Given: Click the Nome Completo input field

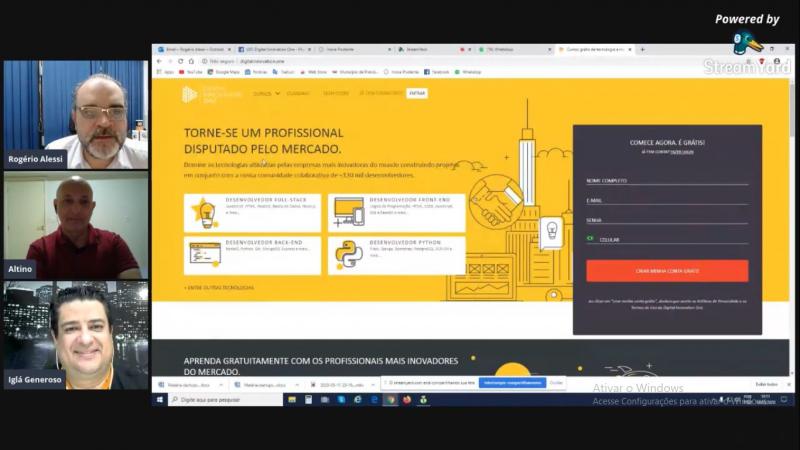Looking at the screenshot, I should point(667,181).
